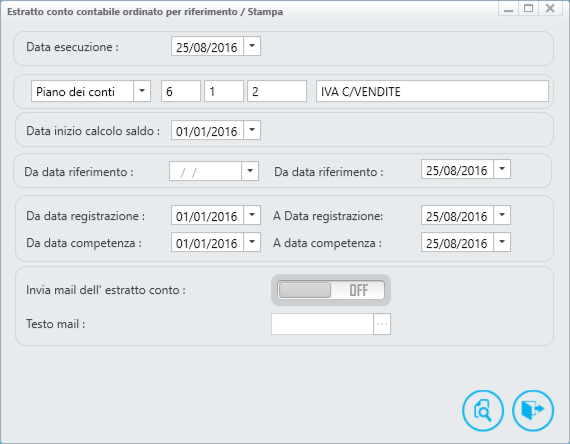Image resolution: width=570 pixels, height=444 pixels.
Task: Click the account code field containing 6
Action: coord(181,91)
